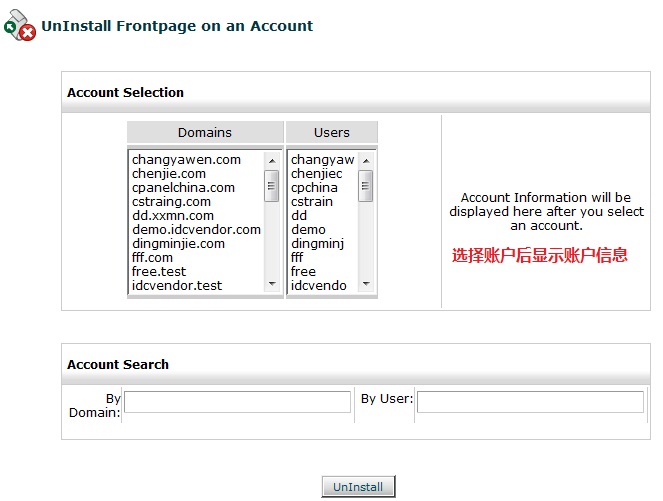Viewport: 663px width, 501px height.
Task: Focus the By User search field
Action: point(530,402)
